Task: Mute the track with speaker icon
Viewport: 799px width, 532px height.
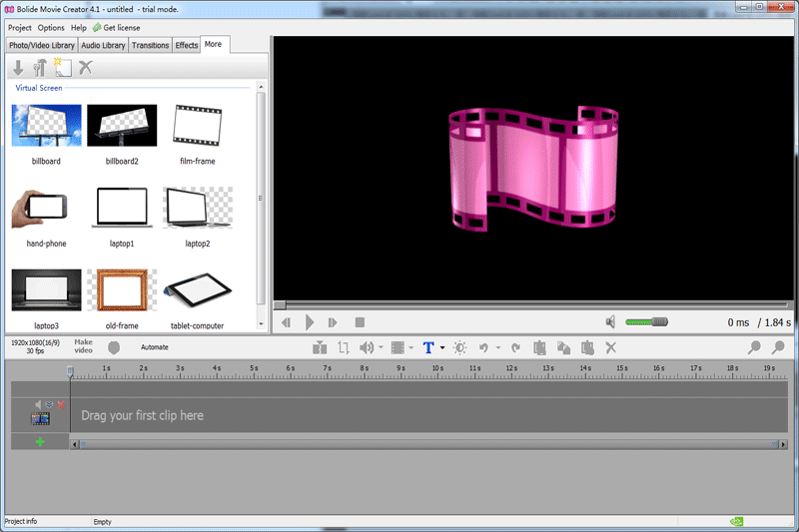Action: pyautogui.click(x=39, y=404)
